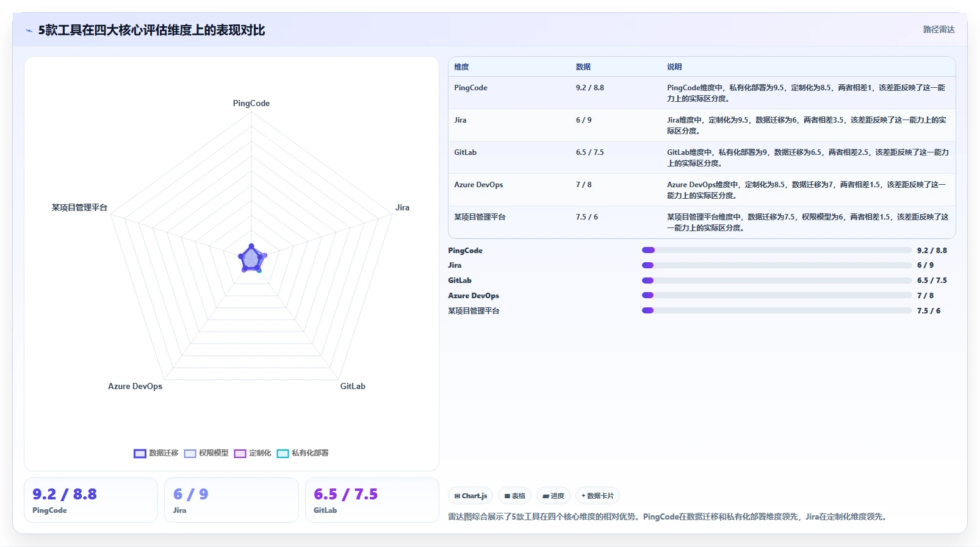Click table cell value 6.5 / 7.5
The height and width of the screenshot is (547, 980).
(589, 152)
